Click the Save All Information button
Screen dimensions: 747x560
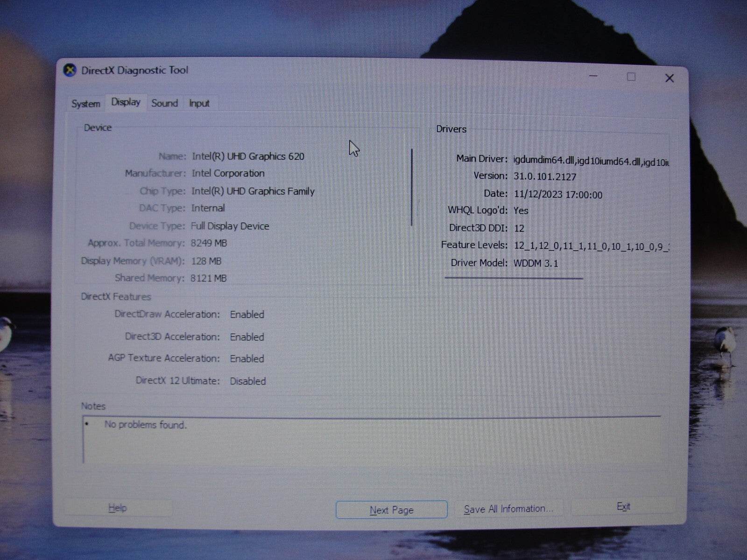click(x=509, y=509)
